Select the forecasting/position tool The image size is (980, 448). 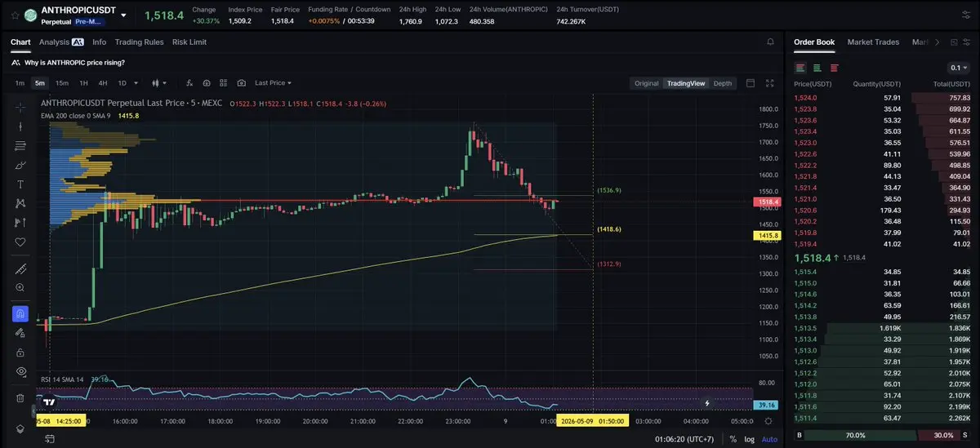coord(20,222)
